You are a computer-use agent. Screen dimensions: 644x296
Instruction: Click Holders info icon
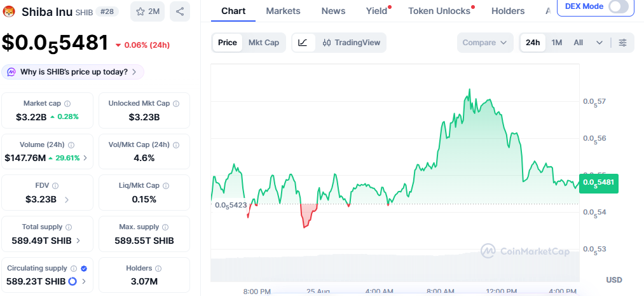click(x=158, y=269)
